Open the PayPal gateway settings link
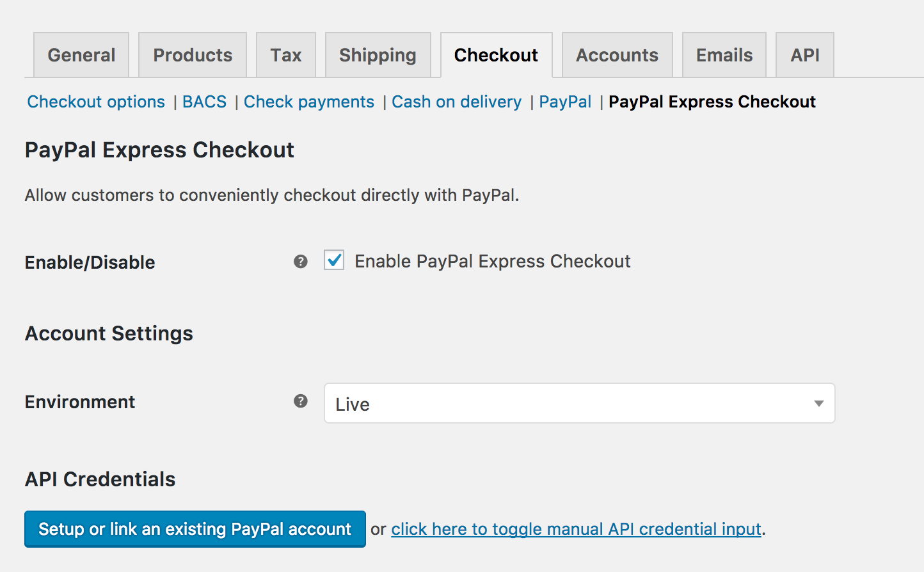 point(566,102)
